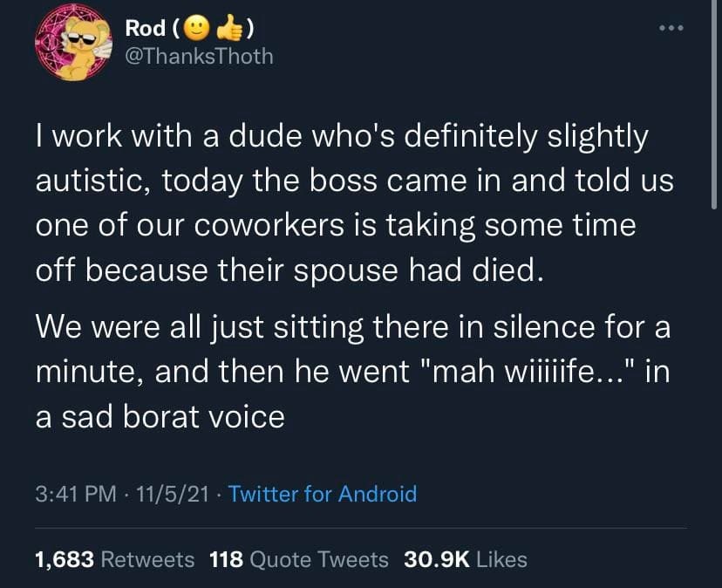Screen dimensions: 722x588
Task: Open the three-dot more options menu
Action: 671,29
